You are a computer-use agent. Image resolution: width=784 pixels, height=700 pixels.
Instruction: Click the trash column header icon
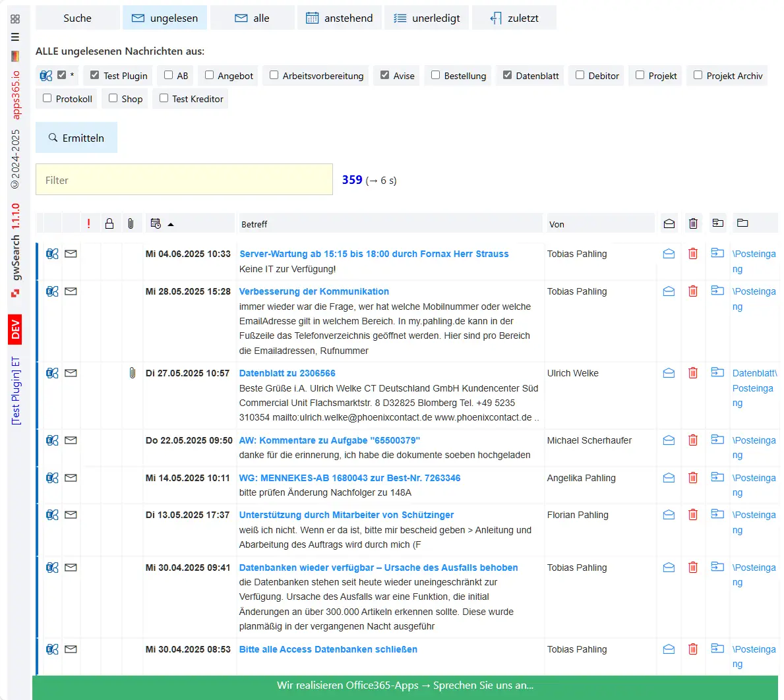pos(693,223)
